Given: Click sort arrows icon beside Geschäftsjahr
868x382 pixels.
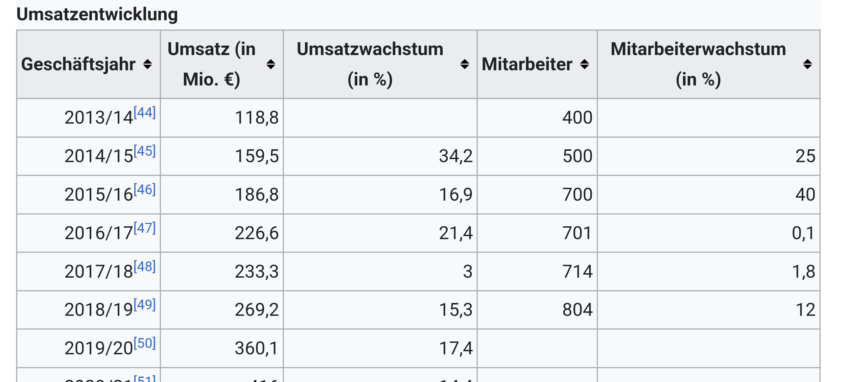Looking at the screenshot, I should pyautogui.click(x=147, y=64).
